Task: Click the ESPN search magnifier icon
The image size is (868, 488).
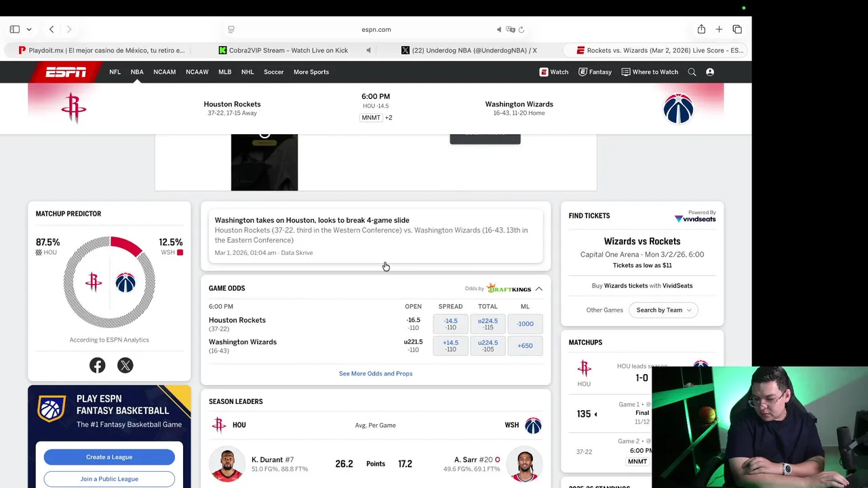Action: [x=692, y=72]
